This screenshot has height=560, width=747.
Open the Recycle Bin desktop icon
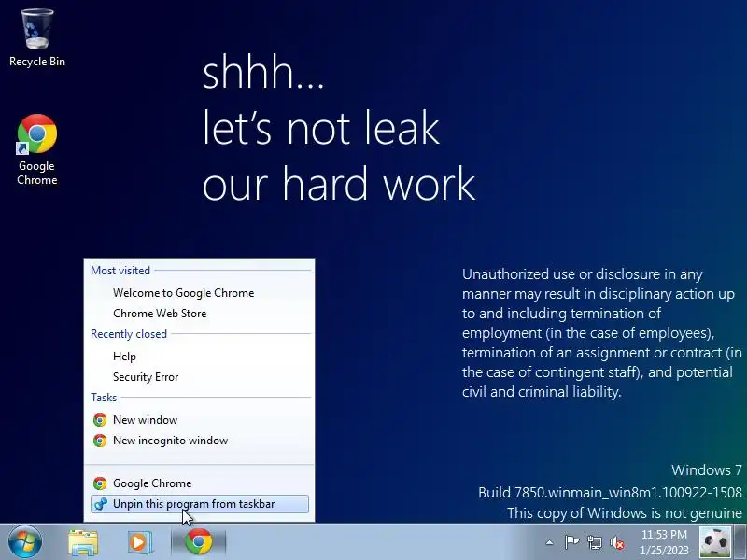click(37, 38)
